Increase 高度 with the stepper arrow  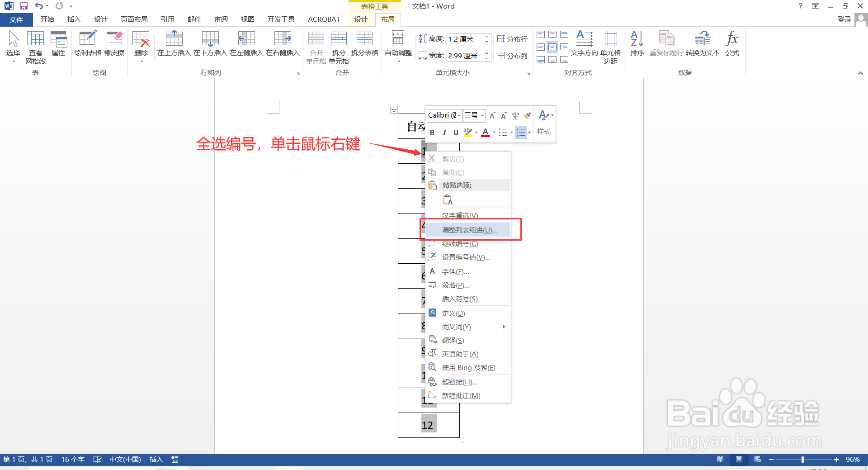pyautogui.click(x=486, y=37)
